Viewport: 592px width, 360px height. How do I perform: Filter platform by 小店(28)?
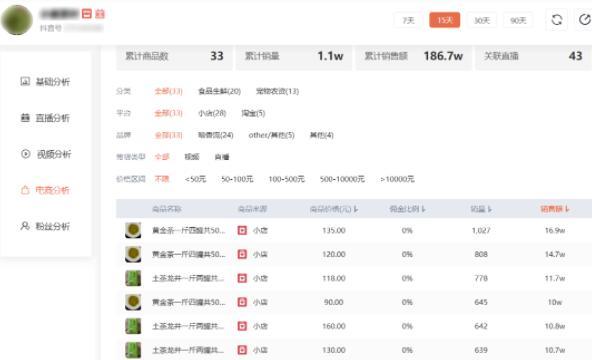[212, 113]
